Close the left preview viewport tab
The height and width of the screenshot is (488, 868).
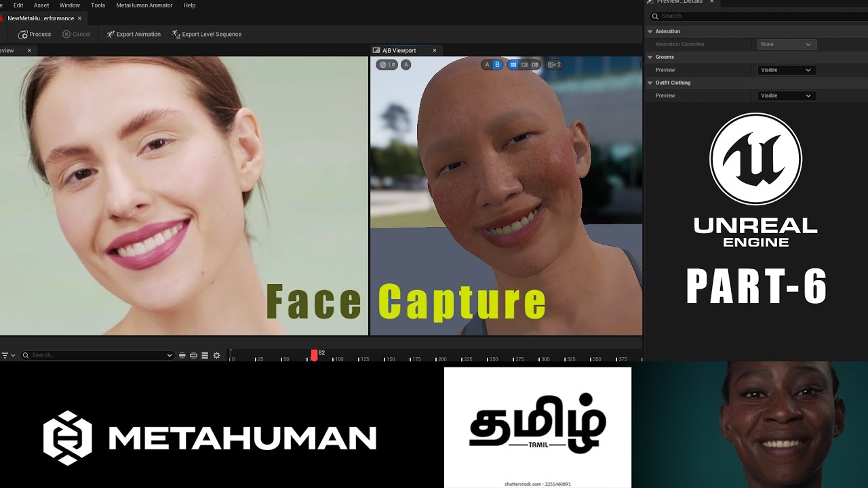[x=29, y=50]
